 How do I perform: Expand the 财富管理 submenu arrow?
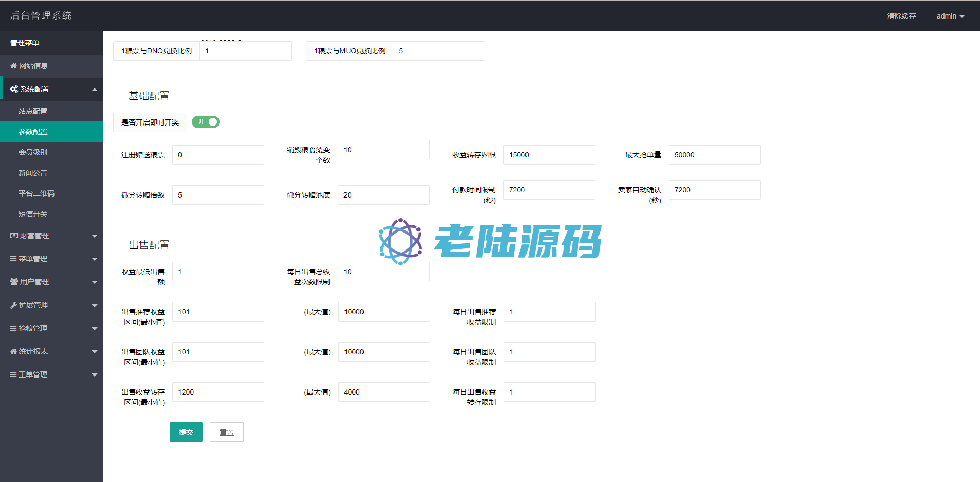pyautogui.click(x=95, y=236)
